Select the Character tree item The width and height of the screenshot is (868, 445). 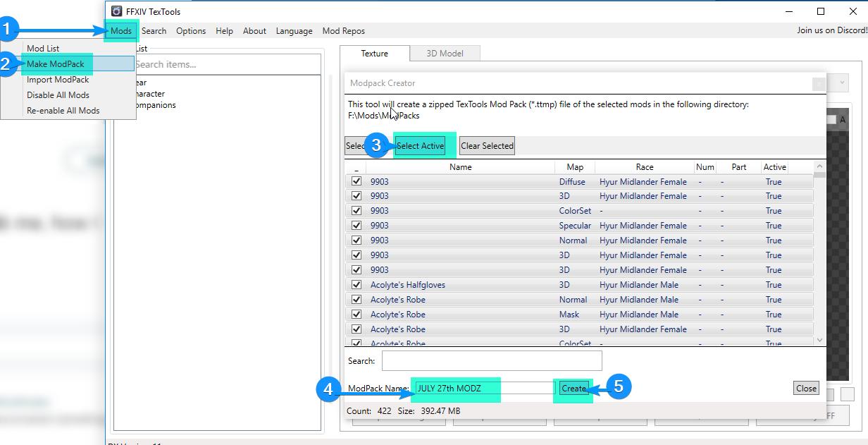pos(150,94)
